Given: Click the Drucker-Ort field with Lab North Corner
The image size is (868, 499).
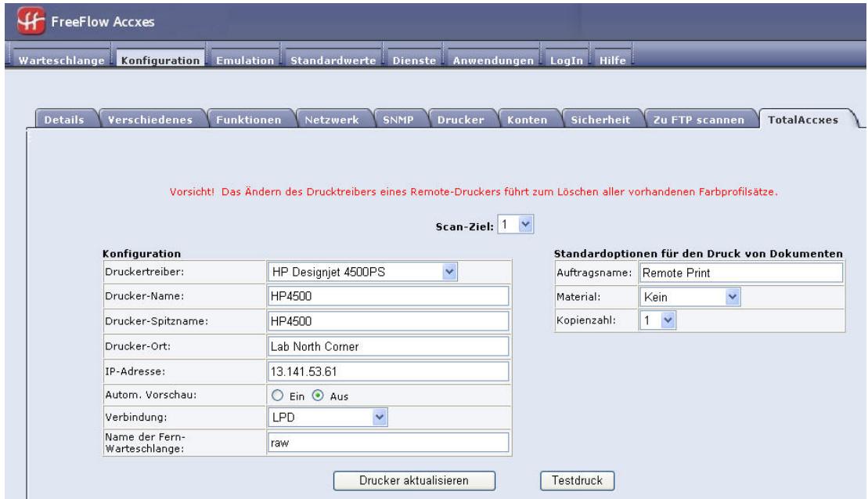Looking at the screenshot, I should 388,346.
